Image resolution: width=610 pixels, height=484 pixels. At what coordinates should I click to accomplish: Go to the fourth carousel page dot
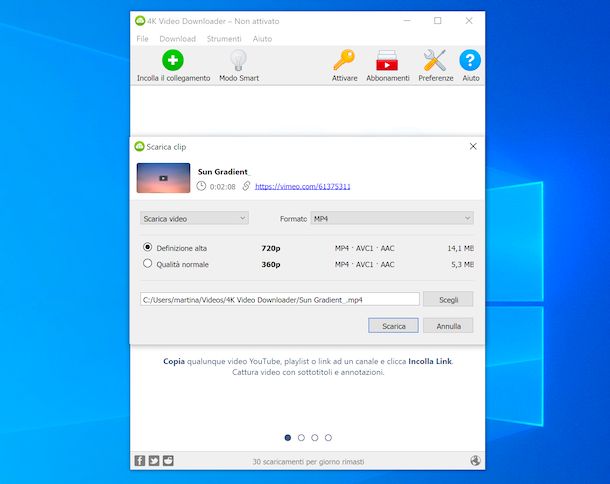coord(328,438)
